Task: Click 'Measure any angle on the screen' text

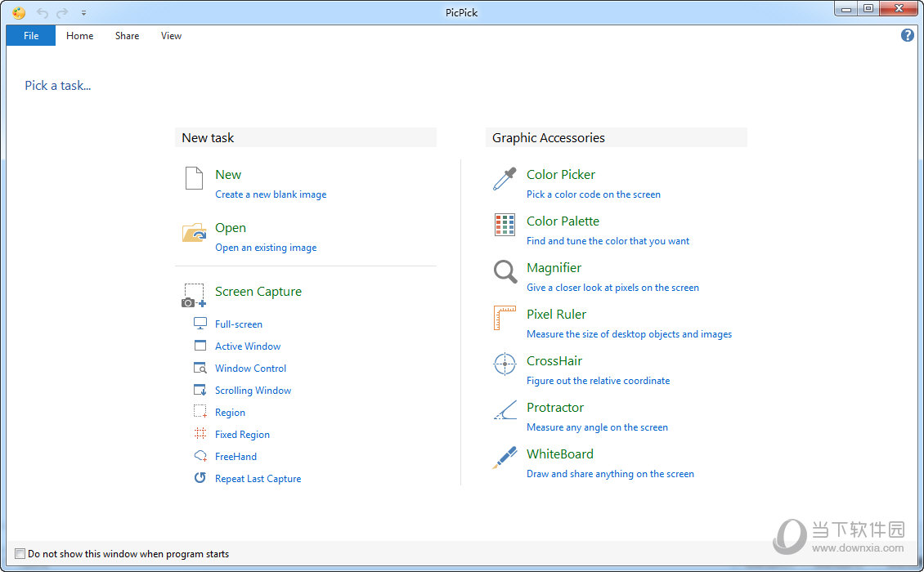Action: pyautogui.click(x=597, y=427)
